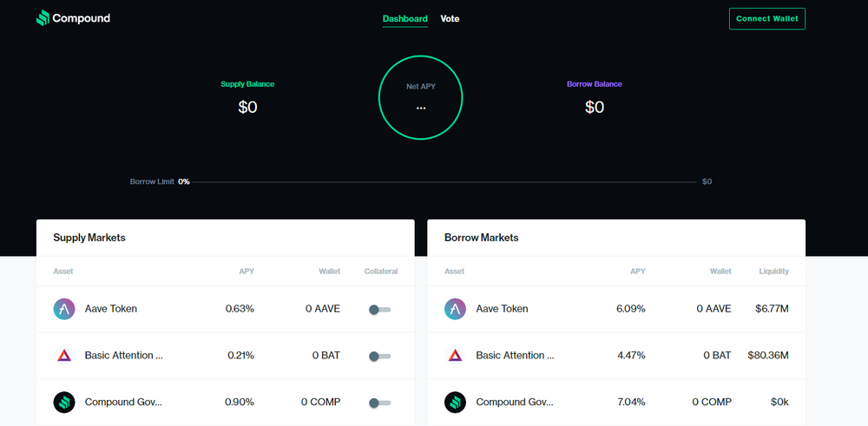This screenshot has height=426, width=868.
Task: Click Compound Governance icon in Borrow Markets
Action: tap(455, 403)
